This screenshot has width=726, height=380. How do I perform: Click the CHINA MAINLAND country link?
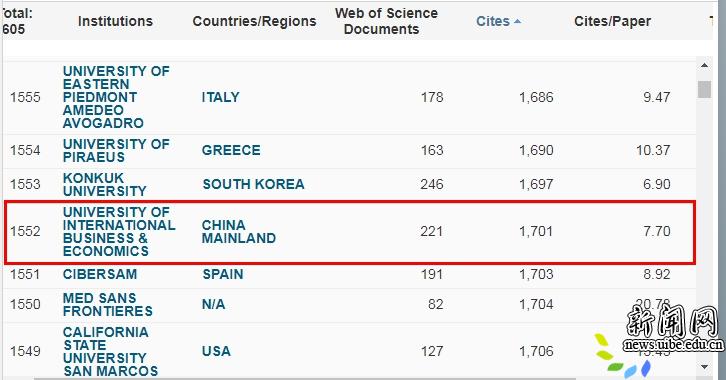coord(239,231)
